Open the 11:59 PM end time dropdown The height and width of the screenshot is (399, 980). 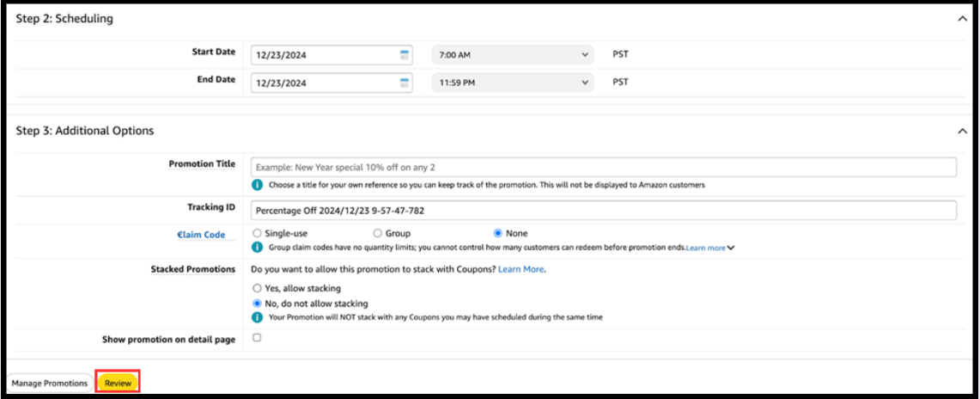coord(513,83)
